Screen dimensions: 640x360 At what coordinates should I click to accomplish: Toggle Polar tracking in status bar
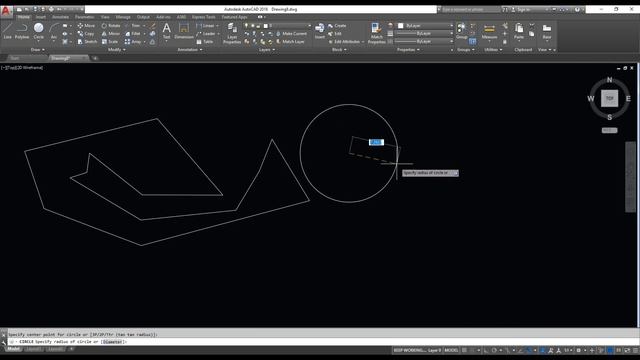[494, 350]
